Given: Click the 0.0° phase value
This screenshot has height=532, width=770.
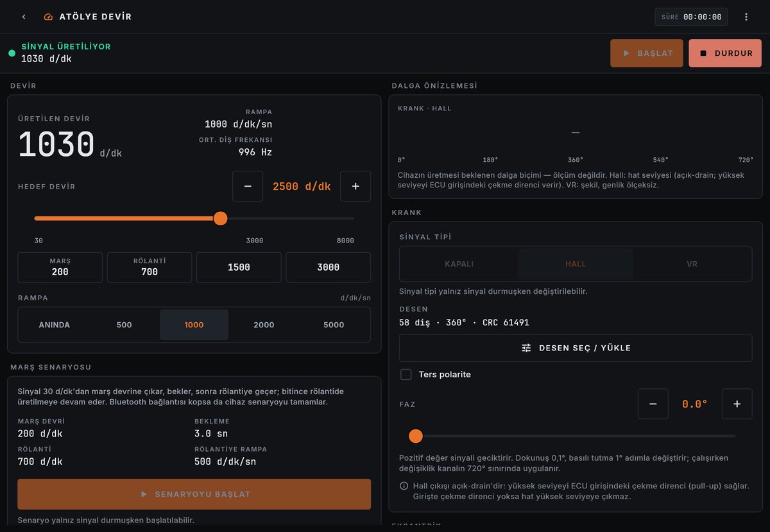Looking at the screenshot, I should pos(695,404).
